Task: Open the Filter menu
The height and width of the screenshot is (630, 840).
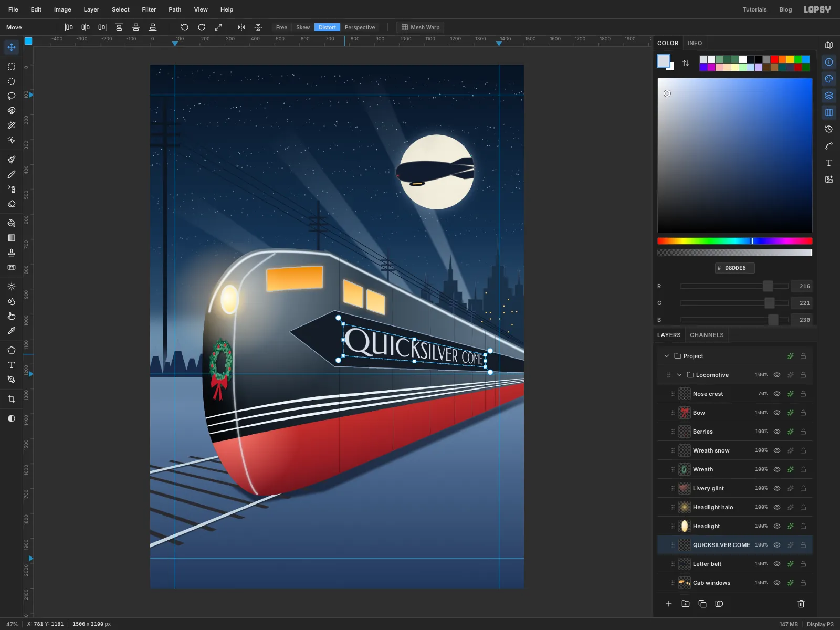Action: coord(149,9)
